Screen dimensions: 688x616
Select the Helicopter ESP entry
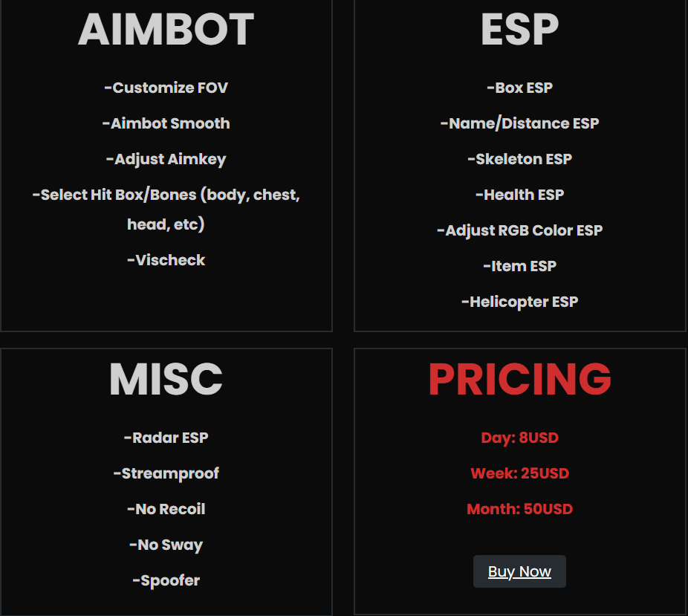pos(519,302)
